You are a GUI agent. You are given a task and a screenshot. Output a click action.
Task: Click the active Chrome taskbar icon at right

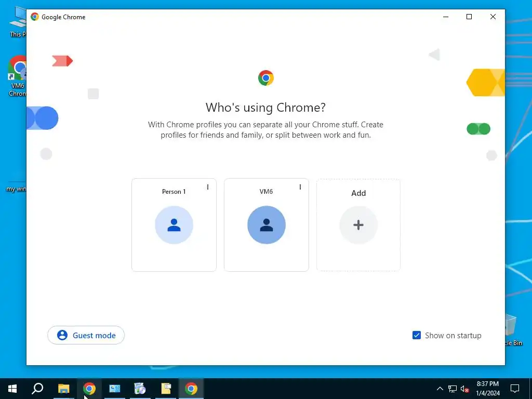tap(191, 389)
